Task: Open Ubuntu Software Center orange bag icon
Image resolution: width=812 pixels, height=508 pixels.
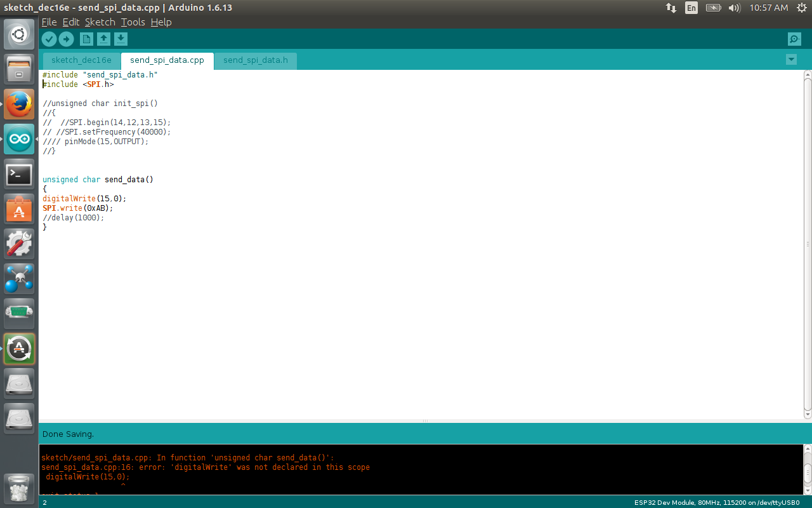Action: click(x=19, y=209)
